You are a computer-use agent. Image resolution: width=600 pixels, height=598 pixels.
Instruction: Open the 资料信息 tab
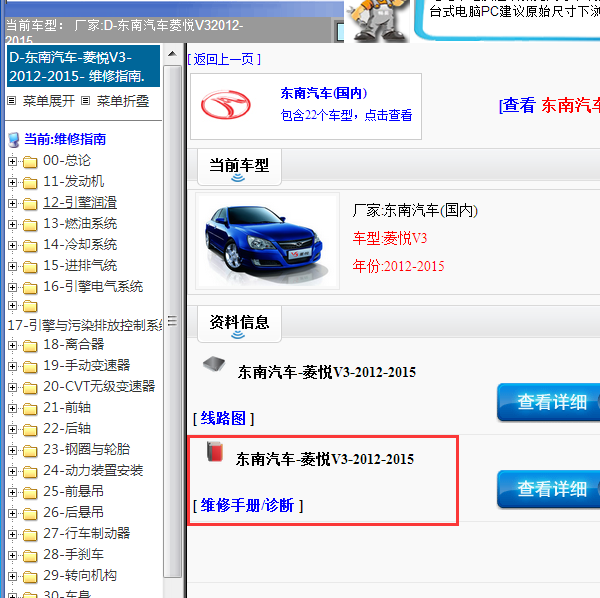(x=239, y=324)
